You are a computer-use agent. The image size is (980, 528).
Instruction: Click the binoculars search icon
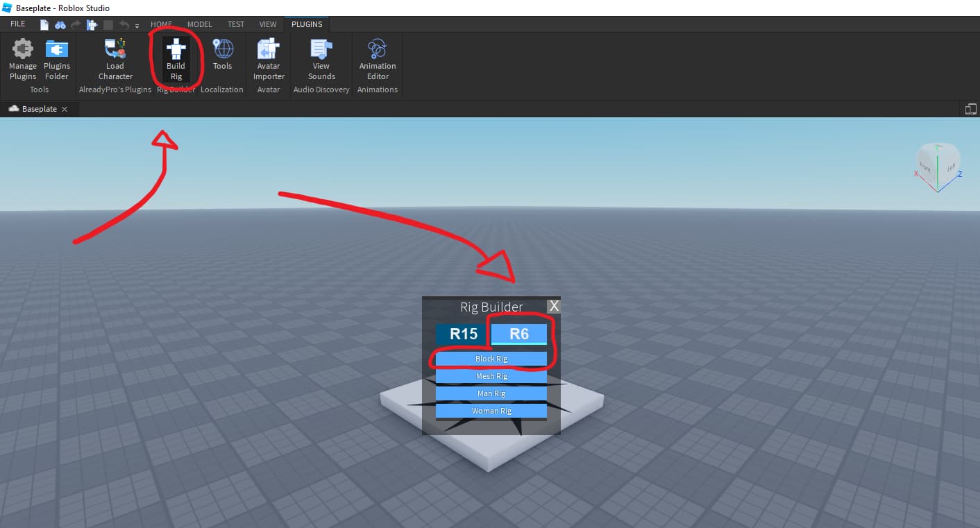point(60,24)
